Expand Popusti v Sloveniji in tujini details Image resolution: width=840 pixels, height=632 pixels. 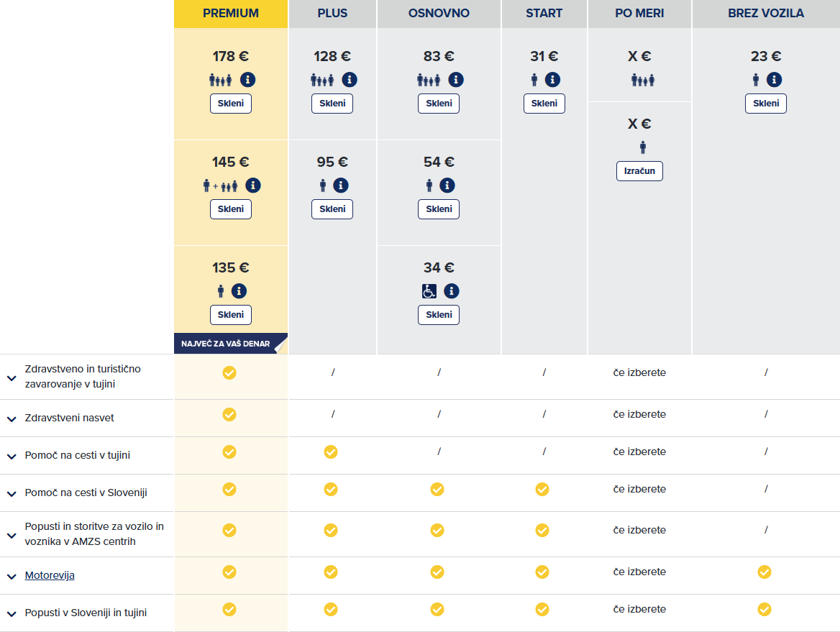12,614
